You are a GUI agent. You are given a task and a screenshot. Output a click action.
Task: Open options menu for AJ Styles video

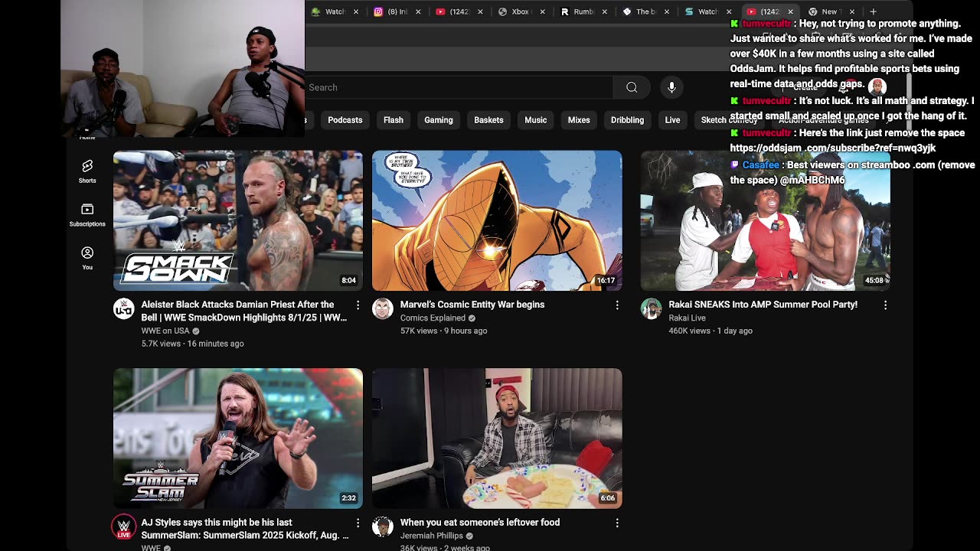[x=358, y=523]
